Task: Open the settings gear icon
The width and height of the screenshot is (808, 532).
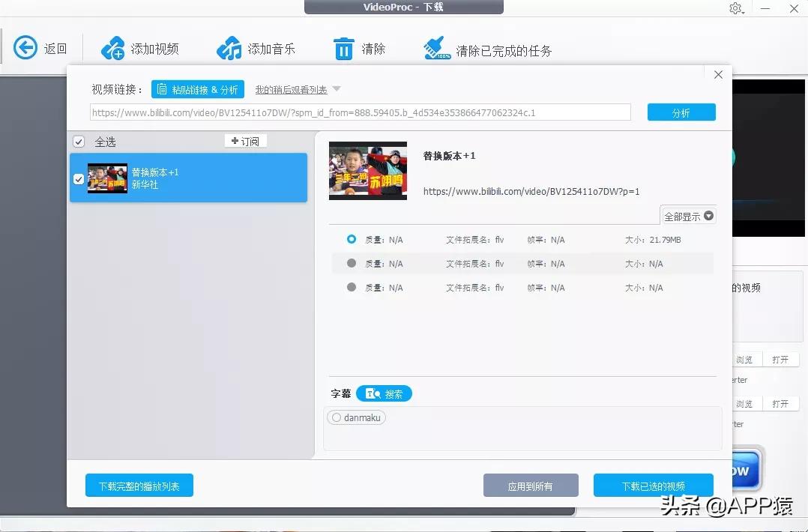Action: click(735, 9)
